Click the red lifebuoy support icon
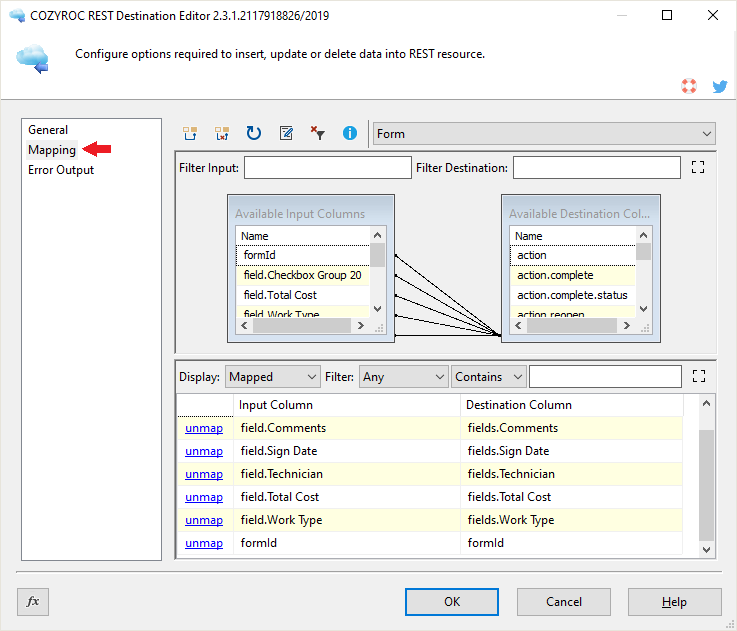The width and height of the screenshot is (737, 631). pyautogui.click(x=689, y=86)
